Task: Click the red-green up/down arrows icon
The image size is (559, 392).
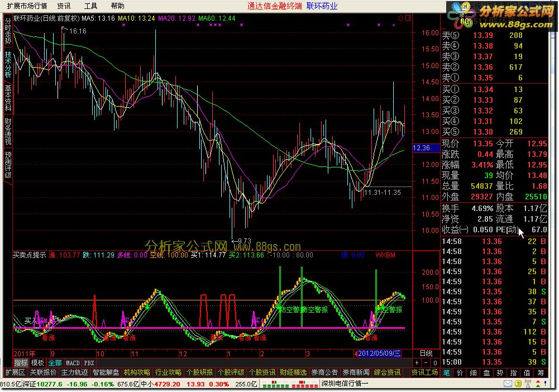Action: pyautogui.click(x=538, y=384)
